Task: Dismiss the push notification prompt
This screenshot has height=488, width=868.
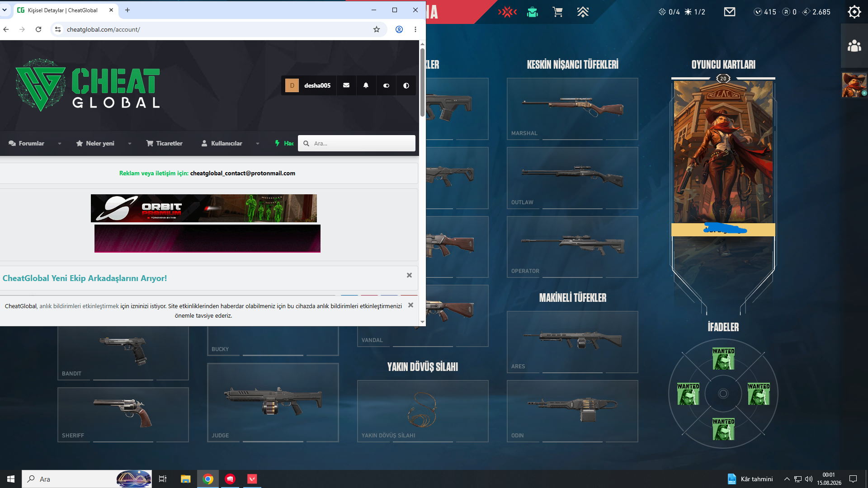Action: point(411,305)
